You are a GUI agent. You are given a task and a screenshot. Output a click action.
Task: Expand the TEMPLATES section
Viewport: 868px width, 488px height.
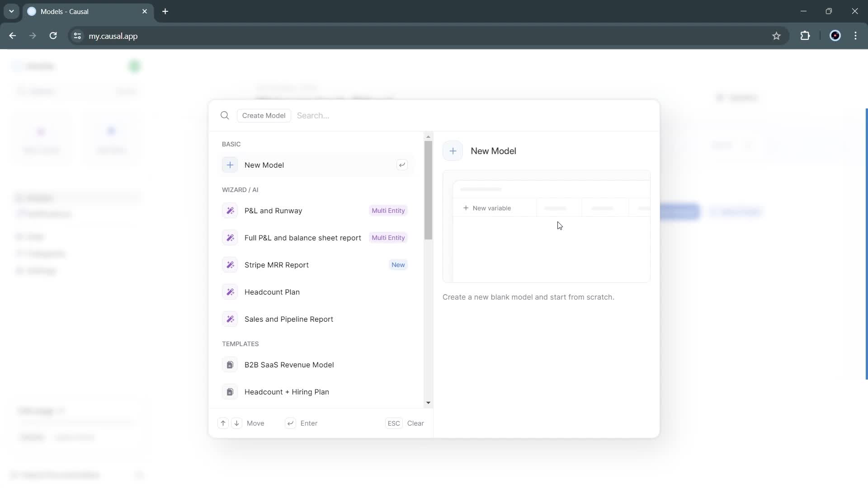[240, 344]
